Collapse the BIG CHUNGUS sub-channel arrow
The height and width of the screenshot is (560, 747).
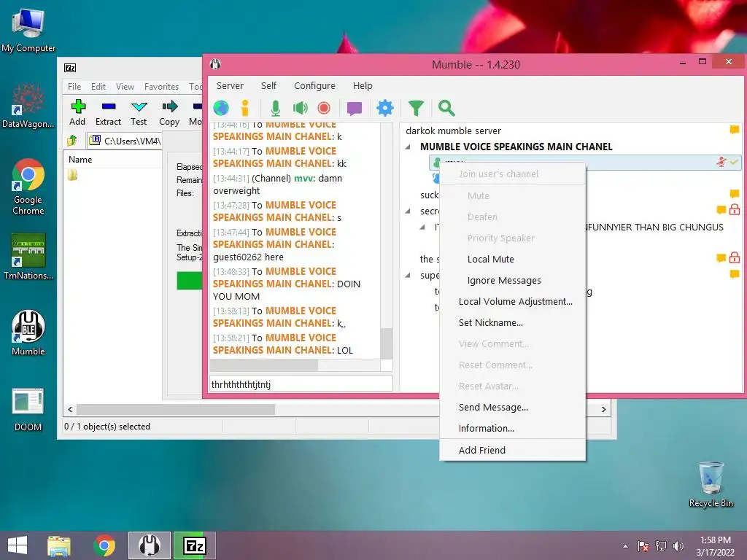(x=422, y=227)
